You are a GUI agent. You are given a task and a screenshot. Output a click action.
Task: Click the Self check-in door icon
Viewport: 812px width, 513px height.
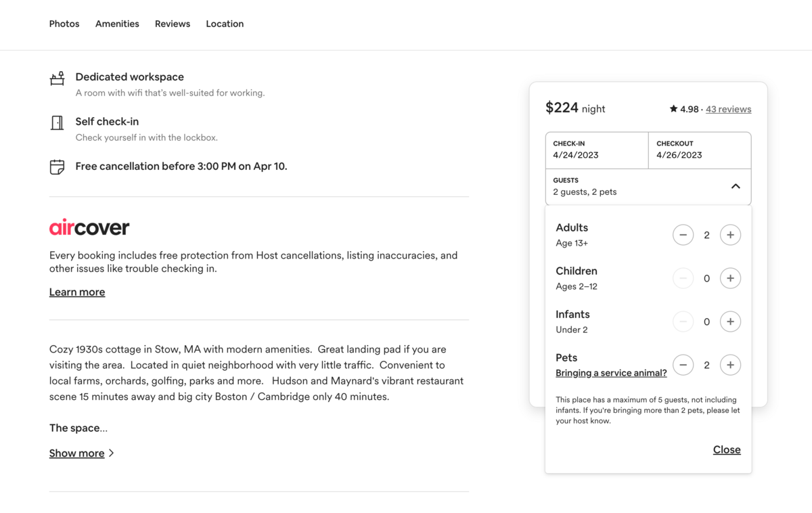58,122
